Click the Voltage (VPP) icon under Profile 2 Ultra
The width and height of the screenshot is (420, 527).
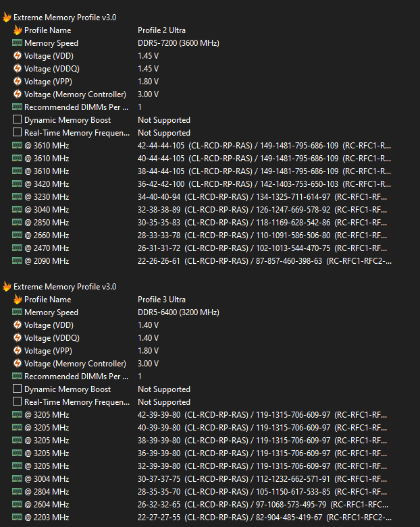point(17,81)
